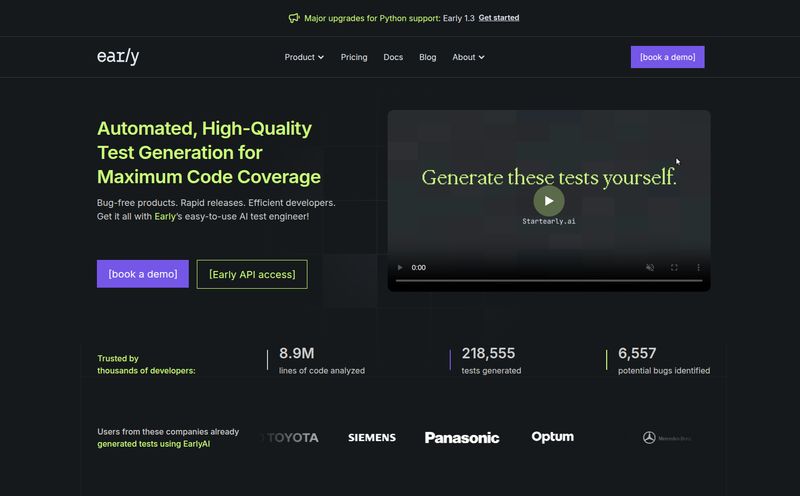Enter fullscreen mode for the video
The image size is (800, 496).
674,267
